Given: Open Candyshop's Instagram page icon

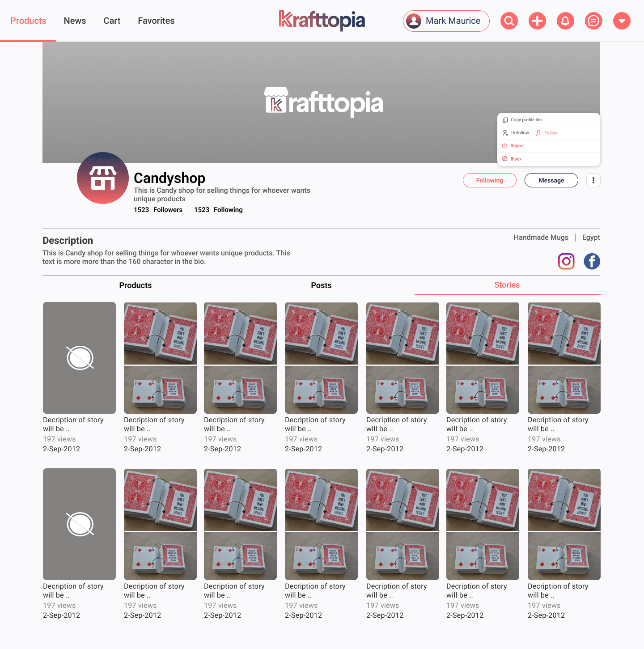Looking at the screenshot, I should point(566,261).
